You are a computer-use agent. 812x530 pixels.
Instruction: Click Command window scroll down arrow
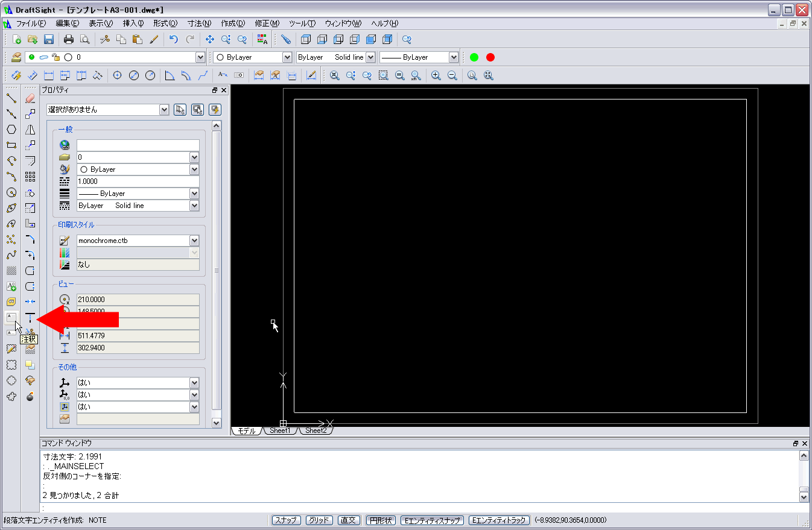coord(804,497)
